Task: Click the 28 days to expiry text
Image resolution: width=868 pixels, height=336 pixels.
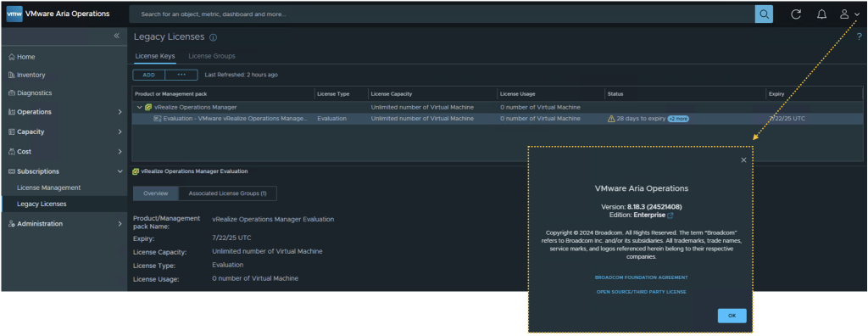Action: click(641, 119)
